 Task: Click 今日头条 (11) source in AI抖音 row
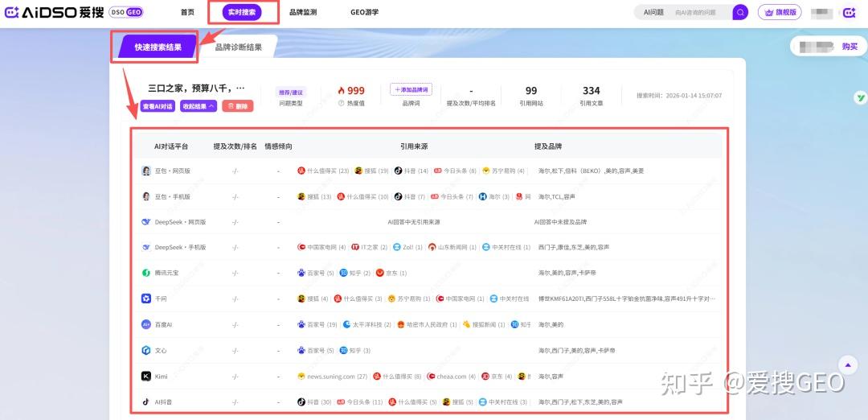coord(360,401)
